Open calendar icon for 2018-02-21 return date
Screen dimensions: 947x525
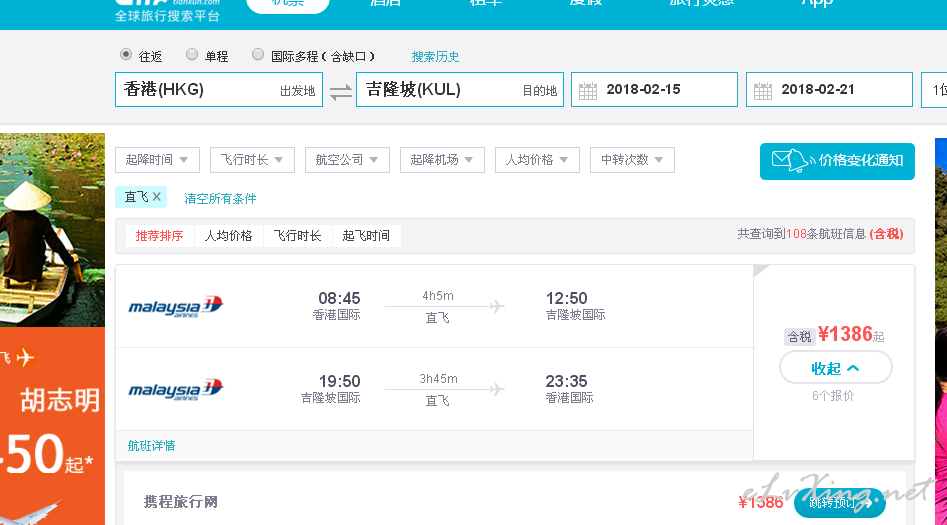click(763, 91)
